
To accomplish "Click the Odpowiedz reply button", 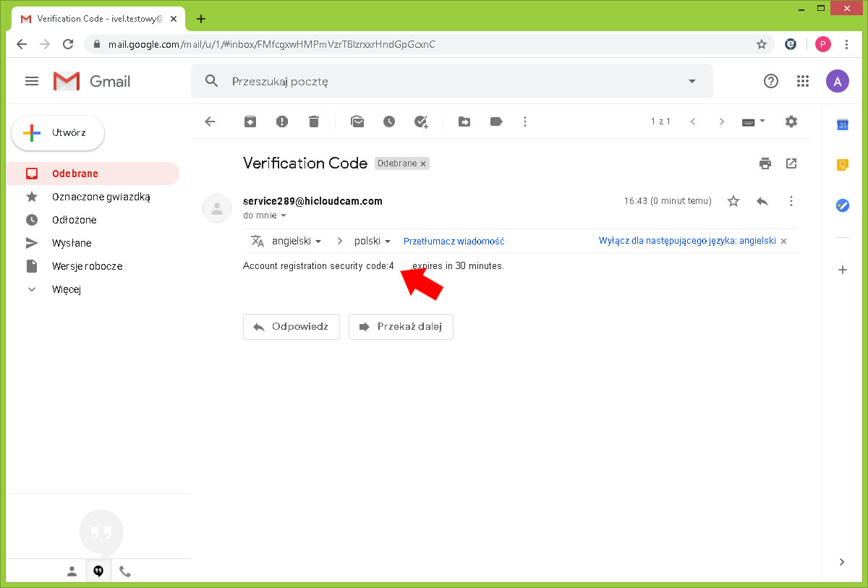I will pos(292,327).
